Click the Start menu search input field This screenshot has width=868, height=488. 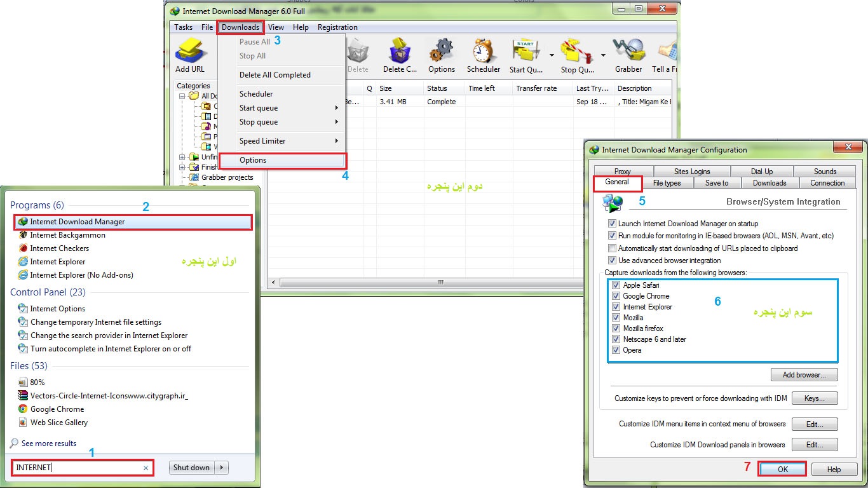[82, 468]
